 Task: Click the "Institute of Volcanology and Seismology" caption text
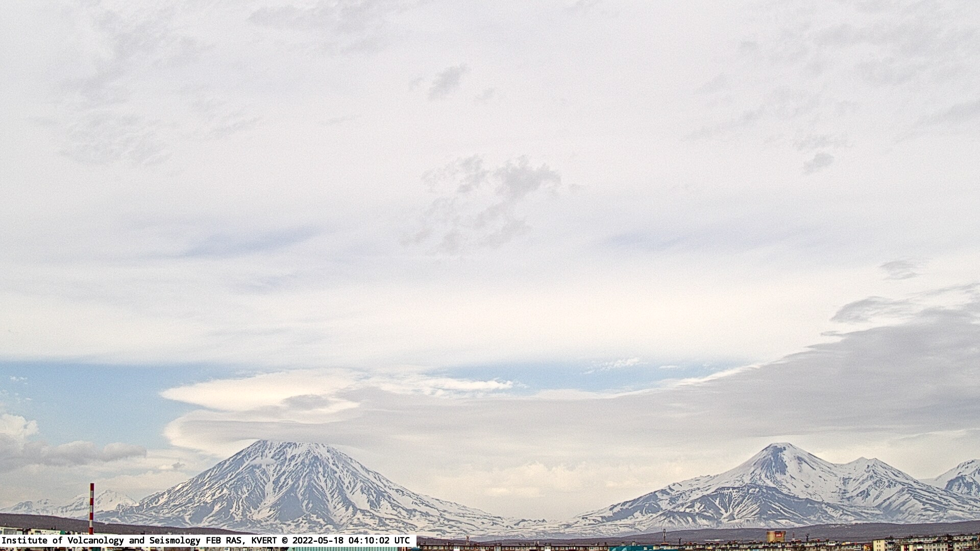pos(102,540)
